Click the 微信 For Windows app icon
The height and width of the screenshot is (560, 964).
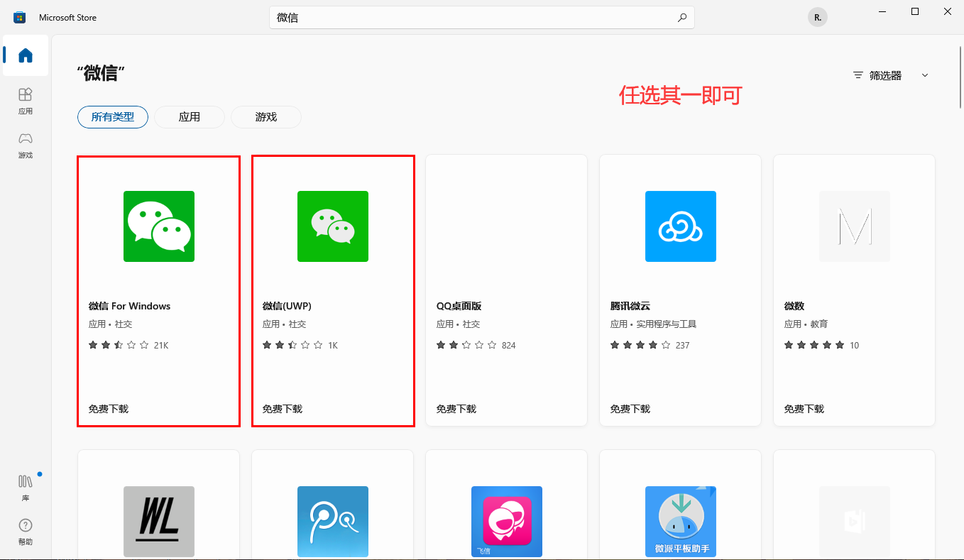point(158,226)
